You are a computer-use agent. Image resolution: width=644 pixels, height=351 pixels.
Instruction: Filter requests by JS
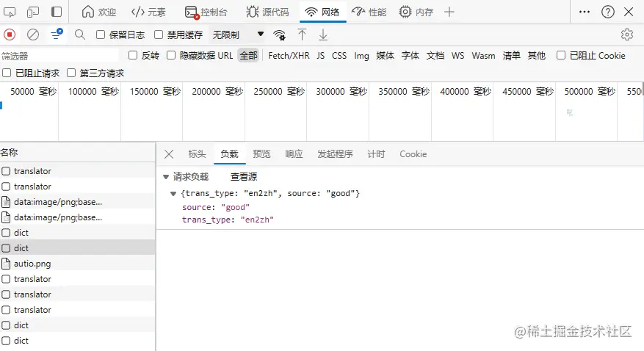[x=321, y=55]
